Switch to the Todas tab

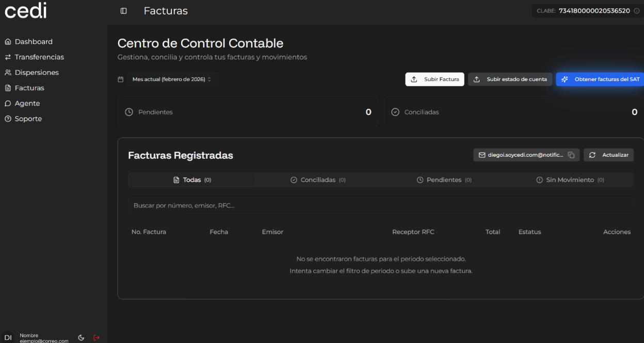[191, 180]
